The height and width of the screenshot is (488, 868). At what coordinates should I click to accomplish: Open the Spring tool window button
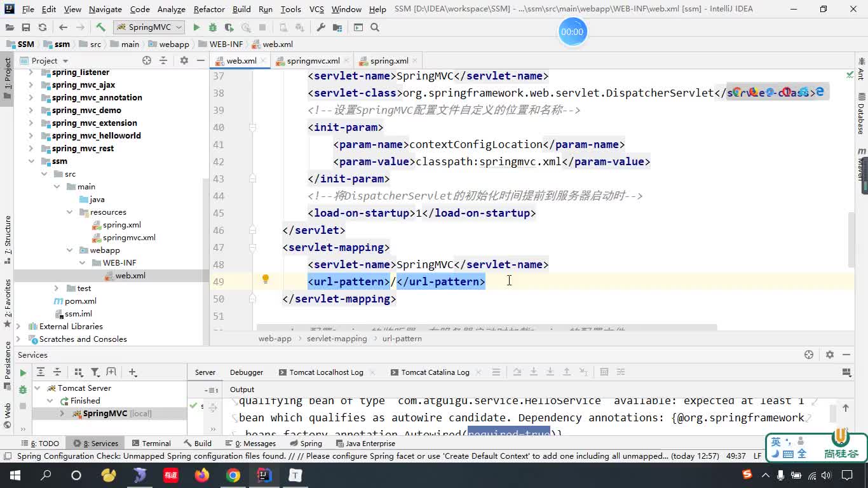point(306,444)
